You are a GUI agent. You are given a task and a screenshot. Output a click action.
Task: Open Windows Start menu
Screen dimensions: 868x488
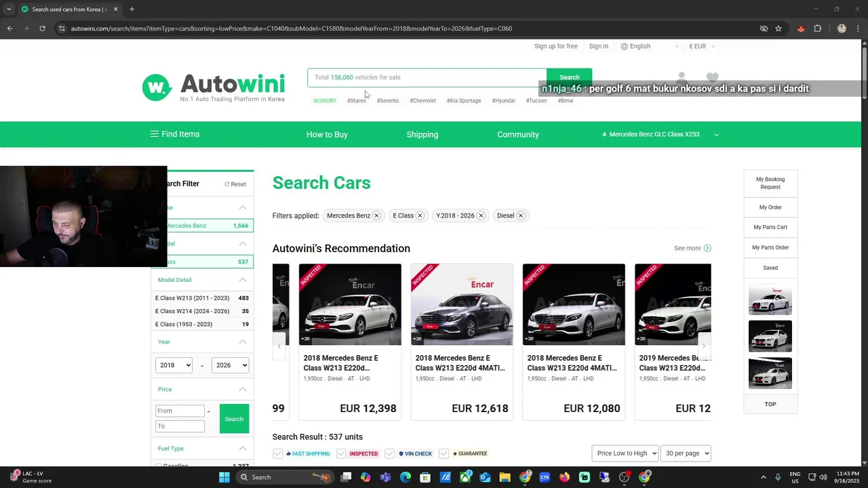224,477
